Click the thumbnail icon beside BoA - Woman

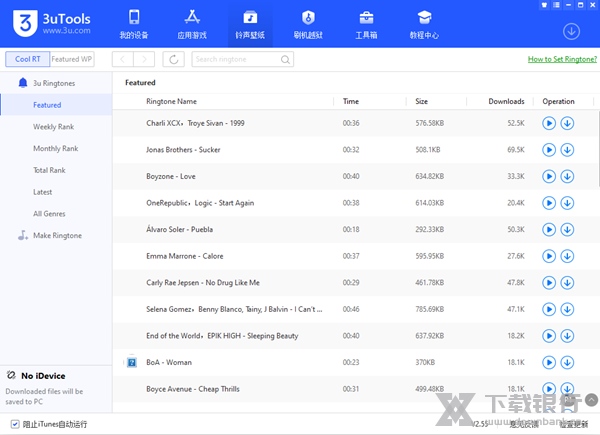132,362
